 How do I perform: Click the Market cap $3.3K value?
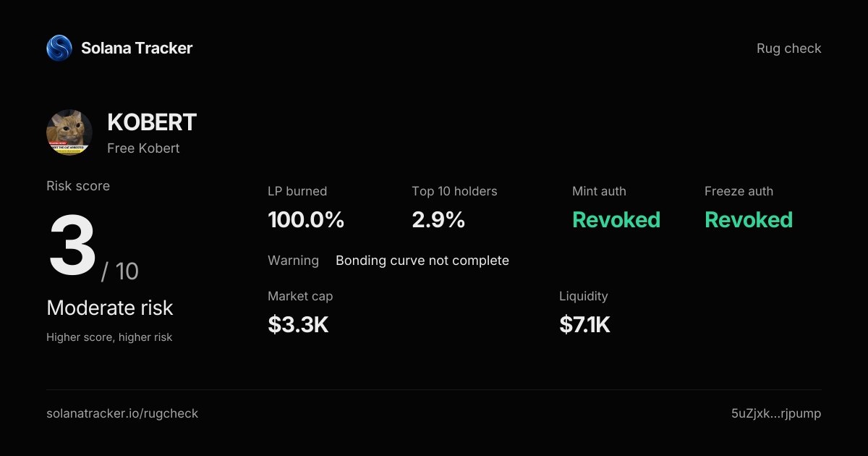298,325
